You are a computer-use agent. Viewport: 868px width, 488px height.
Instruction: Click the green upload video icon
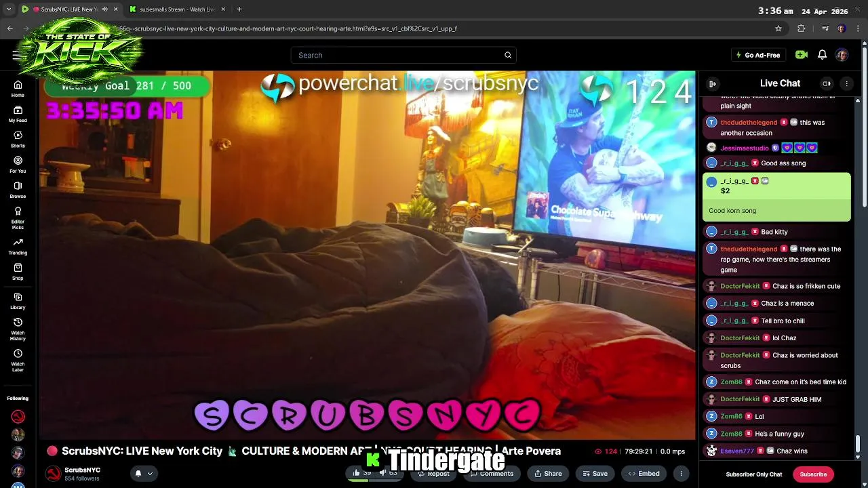pos(802,55)
